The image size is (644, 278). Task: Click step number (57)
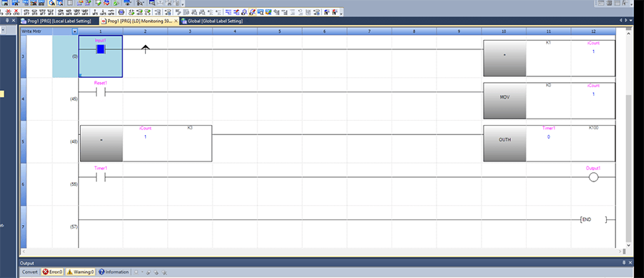click(74, 227)
